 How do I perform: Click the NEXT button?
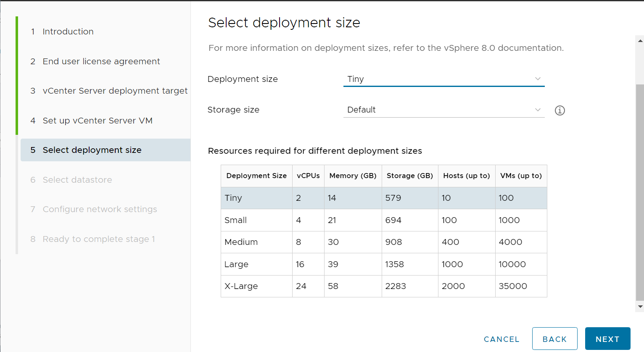607,339
